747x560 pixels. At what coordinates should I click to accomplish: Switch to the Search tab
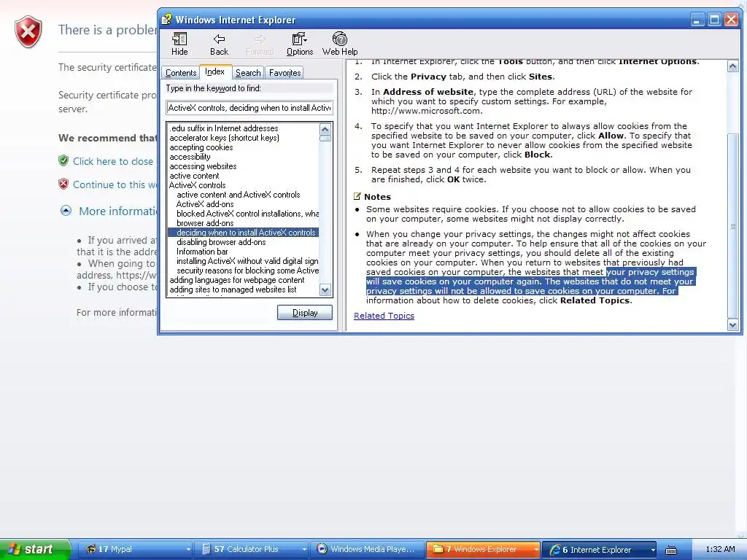[x=248, y=72]
